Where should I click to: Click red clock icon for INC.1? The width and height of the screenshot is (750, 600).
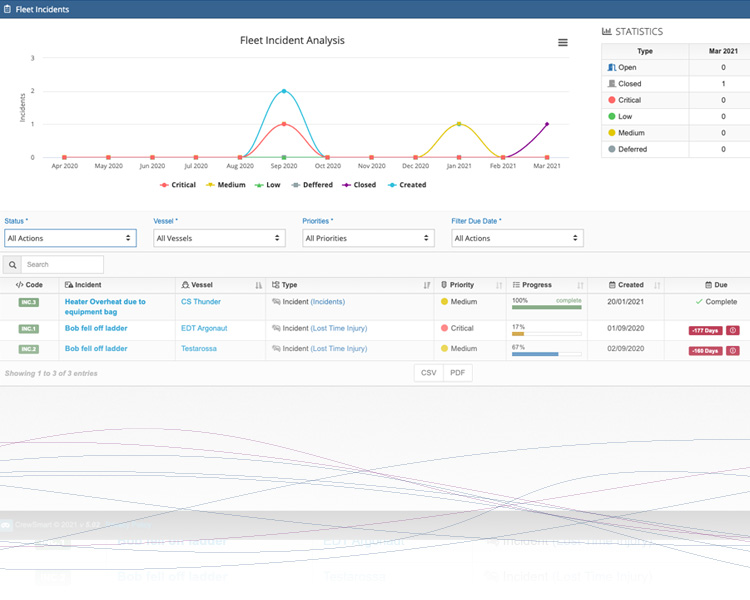[732, 330]
